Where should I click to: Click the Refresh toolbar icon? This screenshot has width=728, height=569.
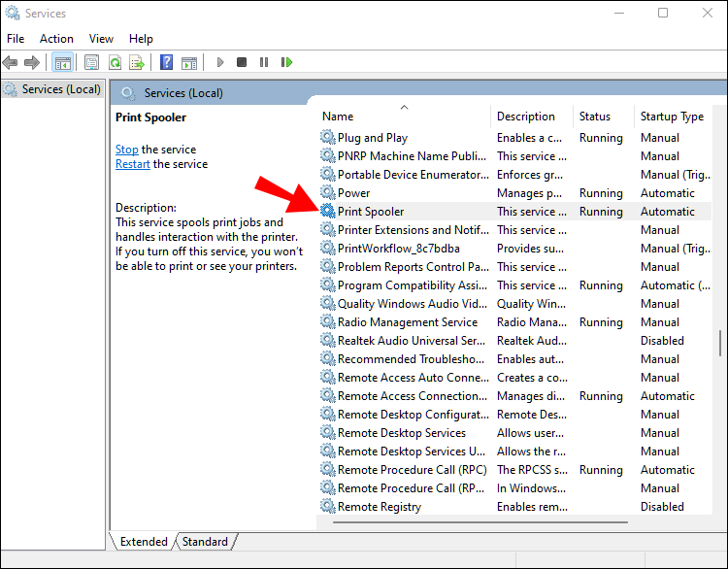click(115, 62)
